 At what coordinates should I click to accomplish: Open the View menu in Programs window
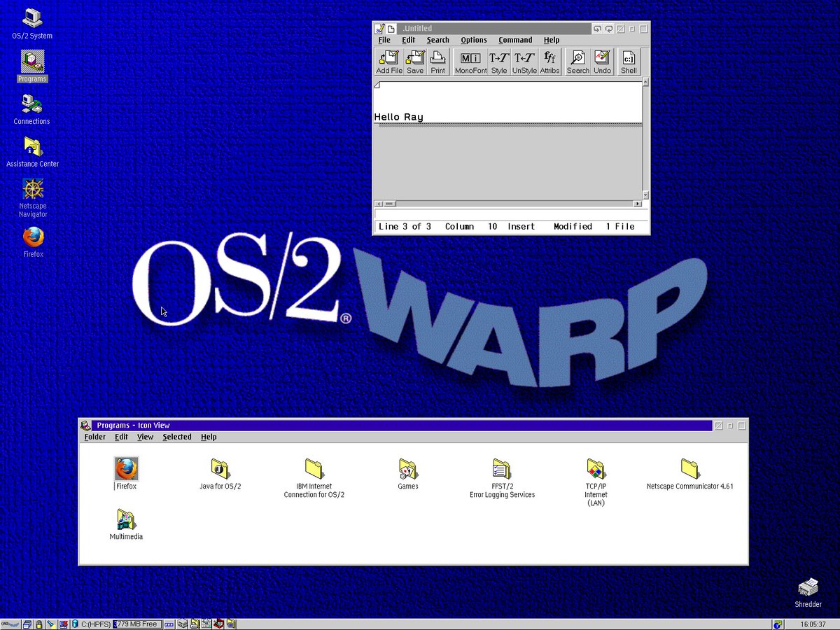(145, 437)
